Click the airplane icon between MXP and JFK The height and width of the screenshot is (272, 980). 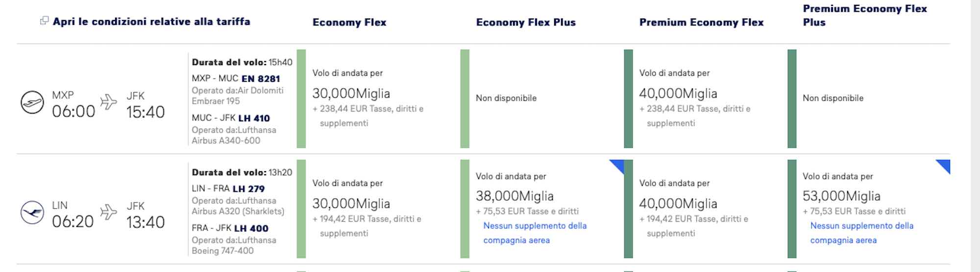[109, 102]
